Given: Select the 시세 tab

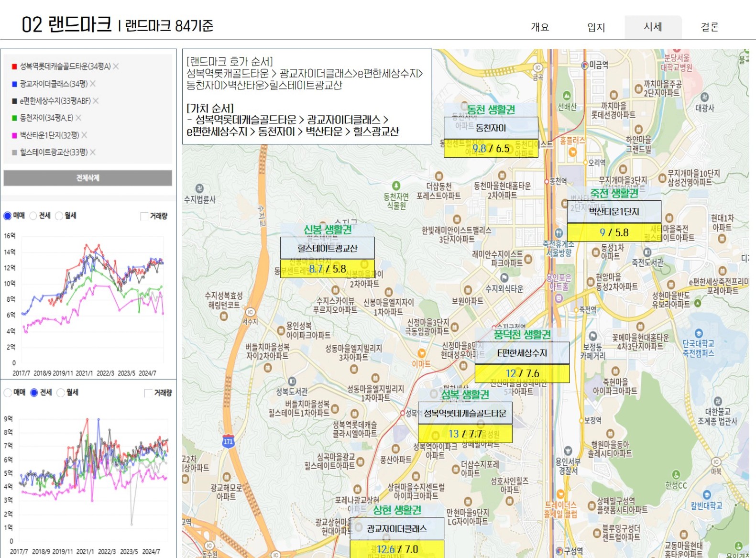Looking at the screenshot, I should tap(653, 27).
